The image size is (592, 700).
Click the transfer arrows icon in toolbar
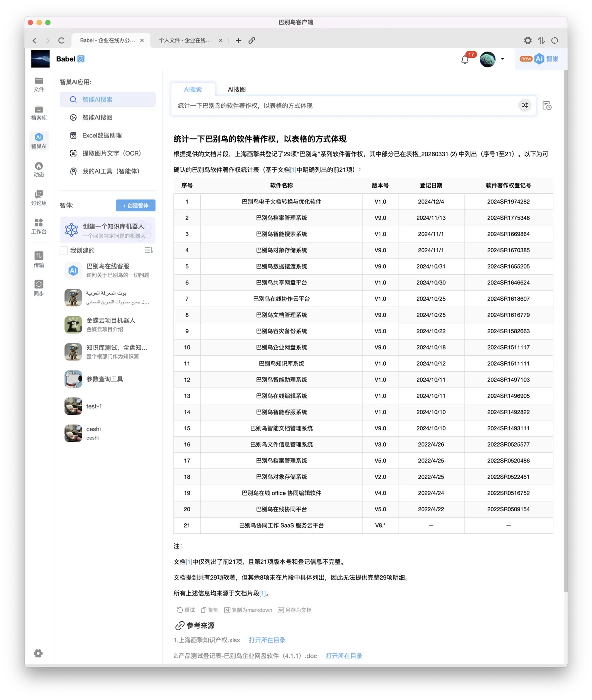[541, 40]
